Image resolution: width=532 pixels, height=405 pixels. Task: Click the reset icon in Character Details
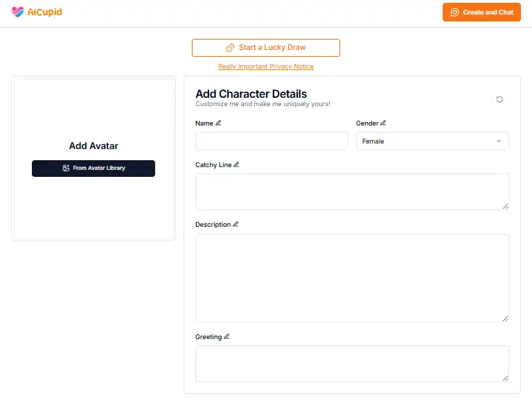tap(499, 100)
